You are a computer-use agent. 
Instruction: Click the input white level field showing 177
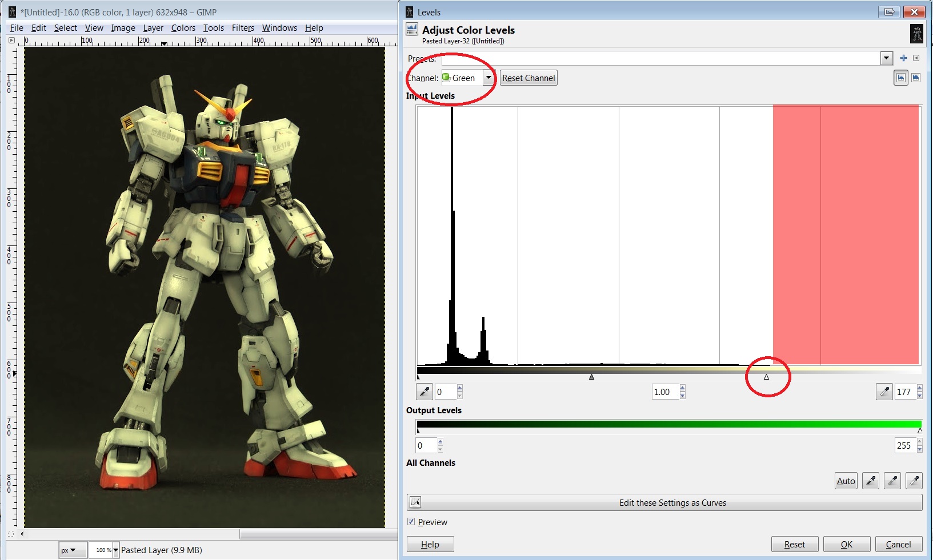pyautogui.click(x=905, y=392)
